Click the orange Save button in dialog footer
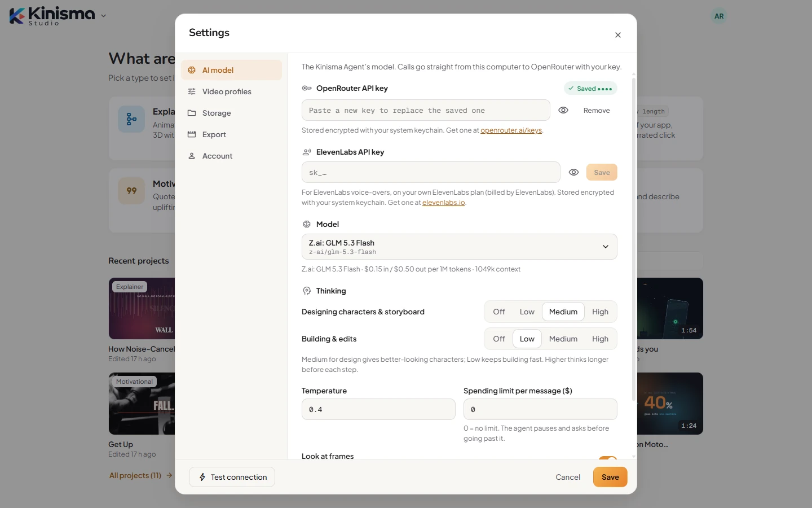The width and height of the screenshot is (812, 508). click(x=610, y=477)
